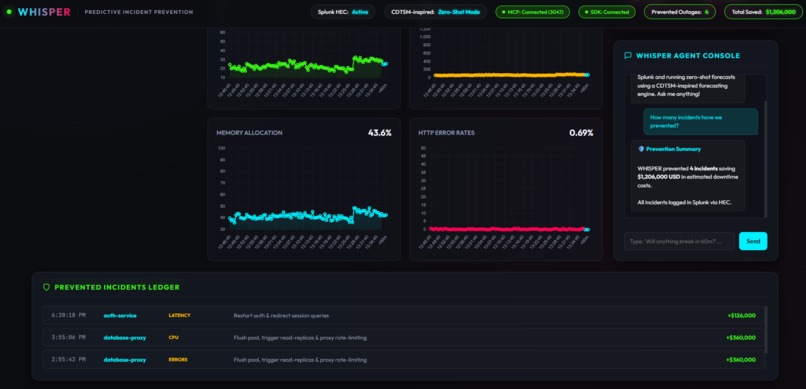Click the Prevented Outages badge
The width and height of the screenshot is (806, 389).
[x=680, y=12]
